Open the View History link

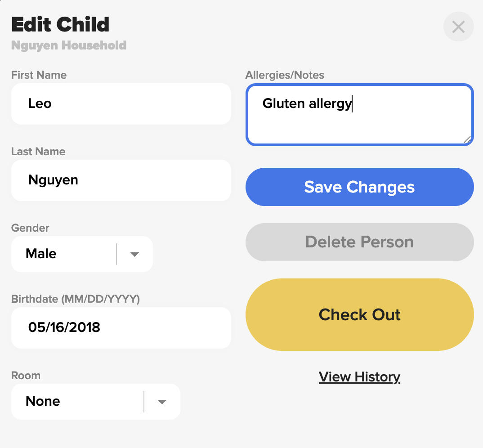(x=359, y=377)
